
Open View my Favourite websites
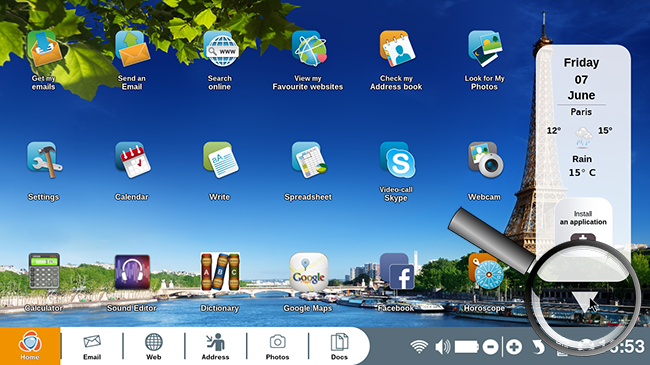[309, 49]
